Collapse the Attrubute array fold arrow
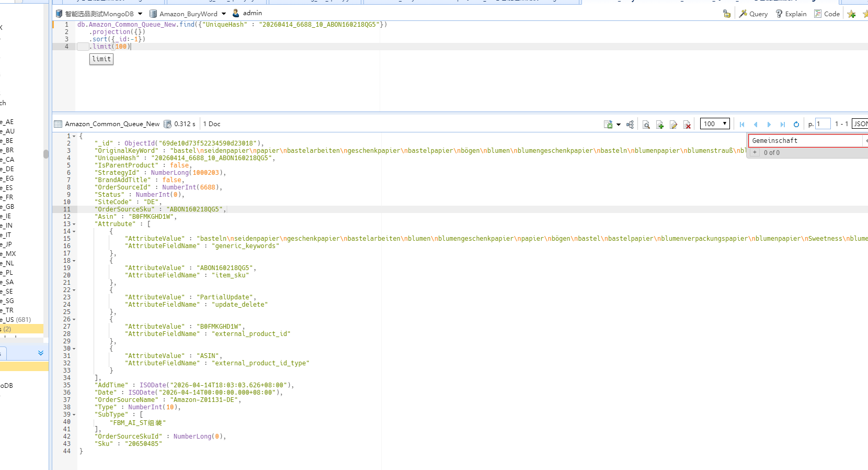The image size is (868, 470). tap(74, 224)
